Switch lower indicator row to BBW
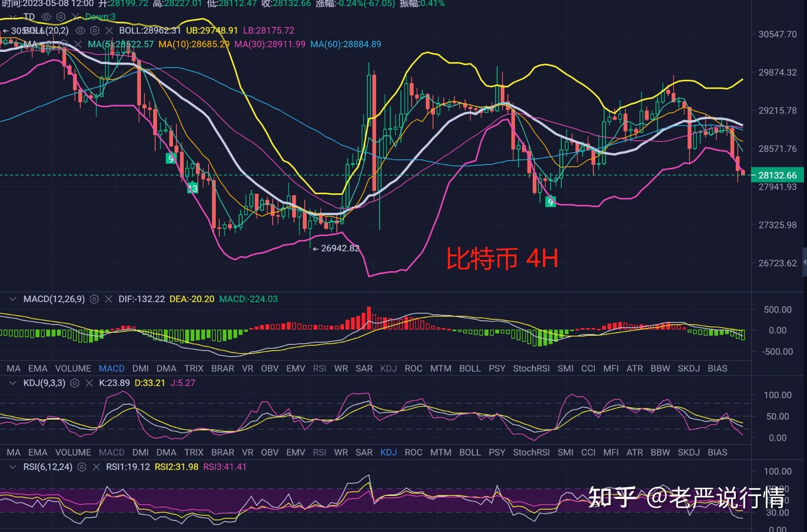This screenshot has width=807, height=532. click(660, 452)
